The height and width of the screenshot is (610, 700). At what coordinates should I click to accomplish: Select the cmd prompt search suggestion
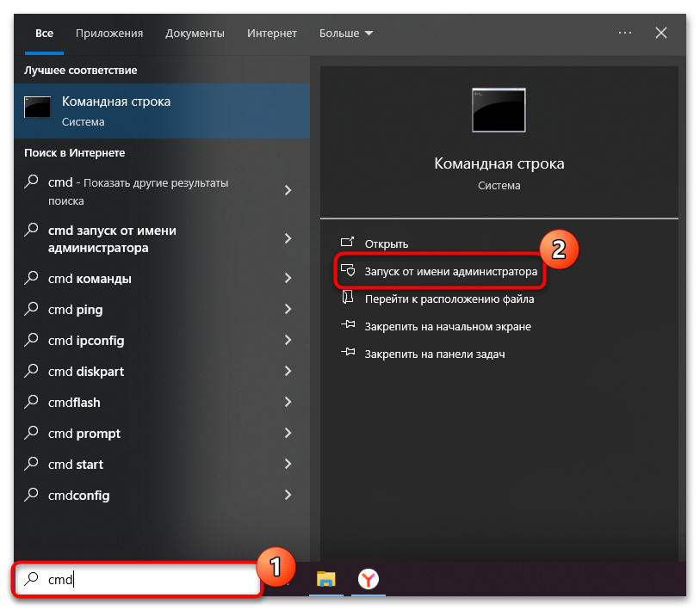click(x=86, y=433)
